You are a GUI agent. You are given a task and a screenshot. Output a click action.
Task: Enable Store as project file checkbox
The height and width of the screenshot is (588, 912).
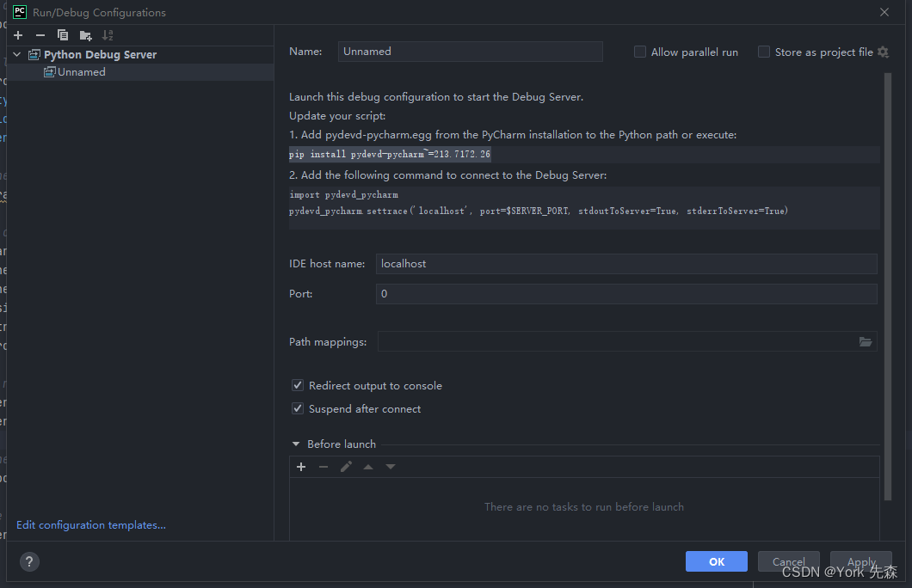click(764, 52)
